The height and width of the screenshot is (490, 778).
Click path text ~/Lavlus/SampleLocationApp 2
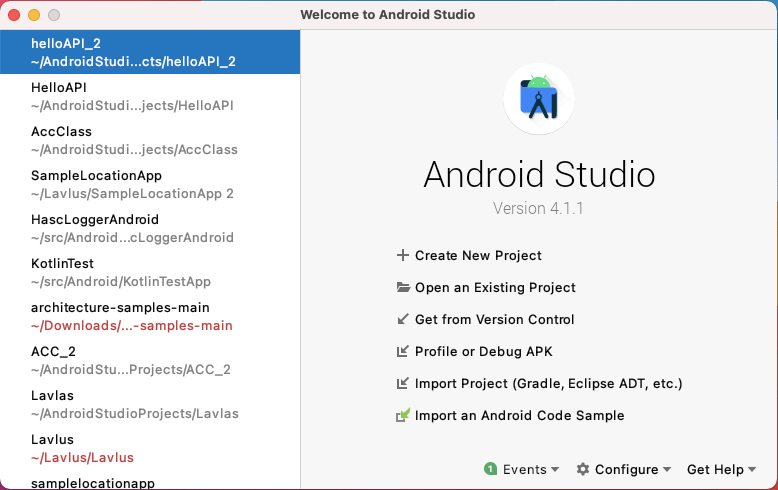(132, 193)
